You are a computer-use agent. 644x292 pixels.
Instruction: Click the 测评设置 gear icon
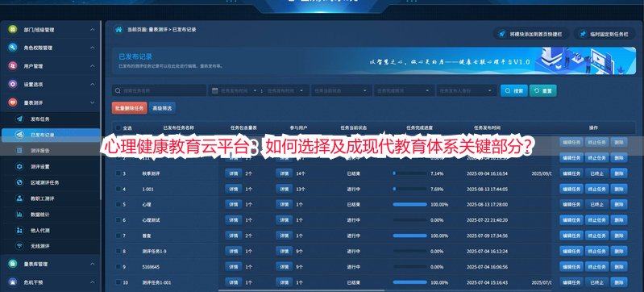click(x=19, y=166)
